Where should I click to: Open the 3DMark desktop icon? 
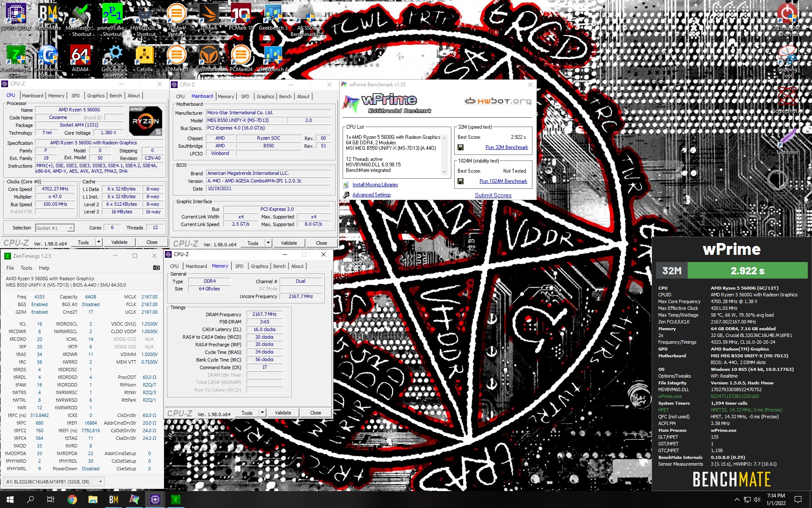(209, 17)
